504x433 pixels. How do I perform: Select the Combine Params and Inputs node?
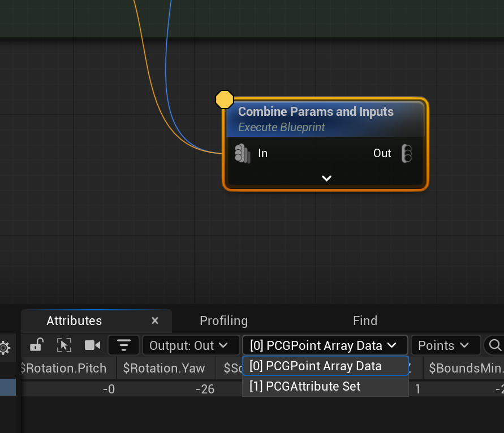[315, 112]
